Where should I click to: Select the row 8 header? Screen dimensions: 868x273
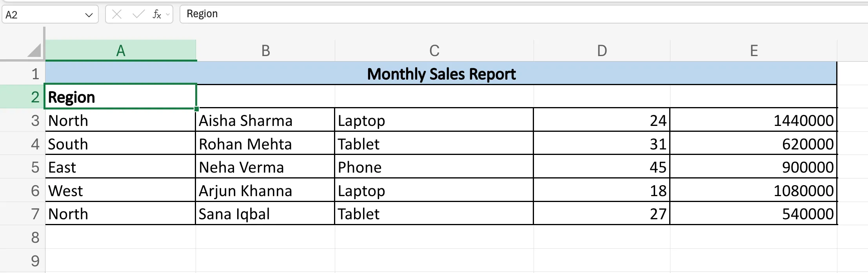(x=35, y=237)
